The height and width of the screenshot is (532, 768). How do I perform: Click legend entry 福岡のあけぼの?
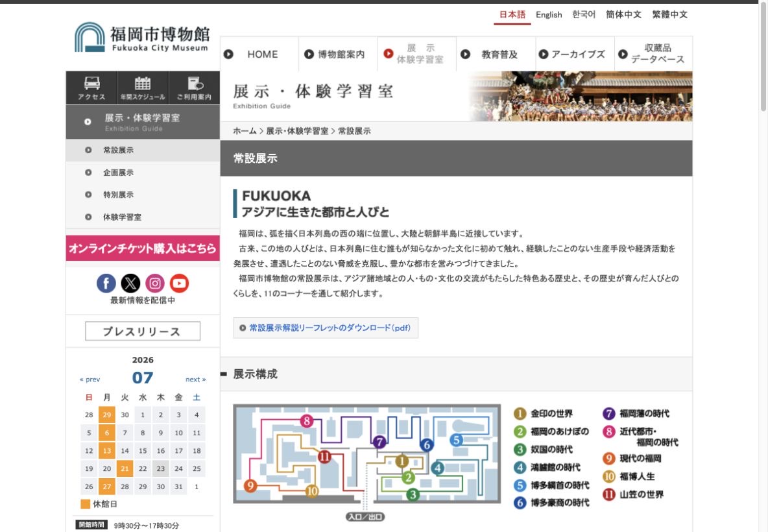click(551, 431)
